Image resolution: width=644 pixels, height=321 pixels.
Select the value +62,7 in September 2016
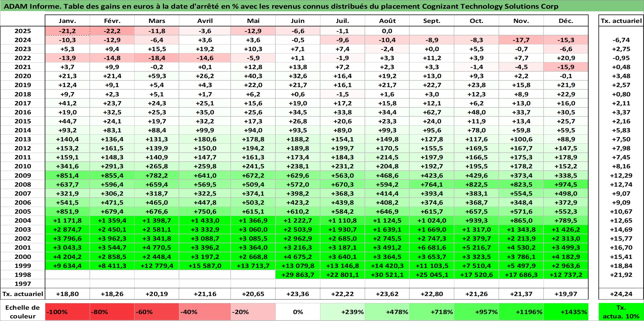[432, 112]
